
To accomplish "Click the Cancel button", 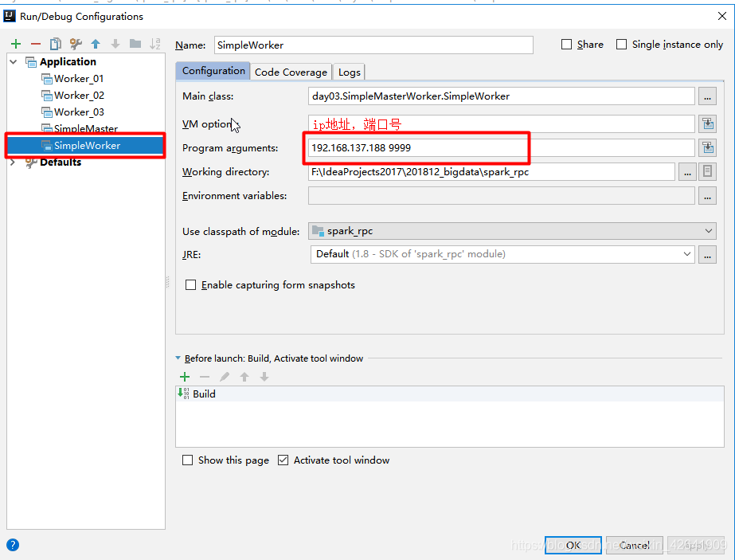I will pos(634,545).
